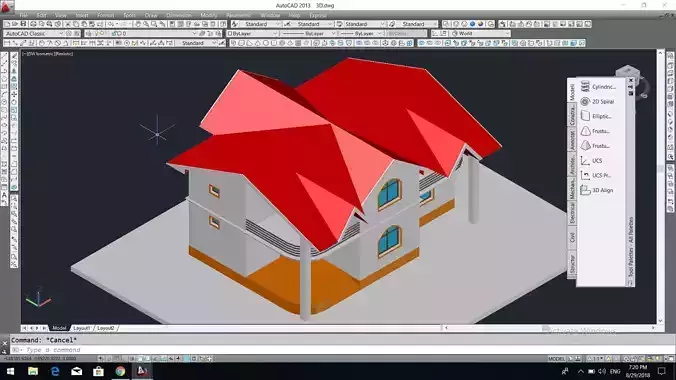Select the Model tab at bottom

point(59,328)
